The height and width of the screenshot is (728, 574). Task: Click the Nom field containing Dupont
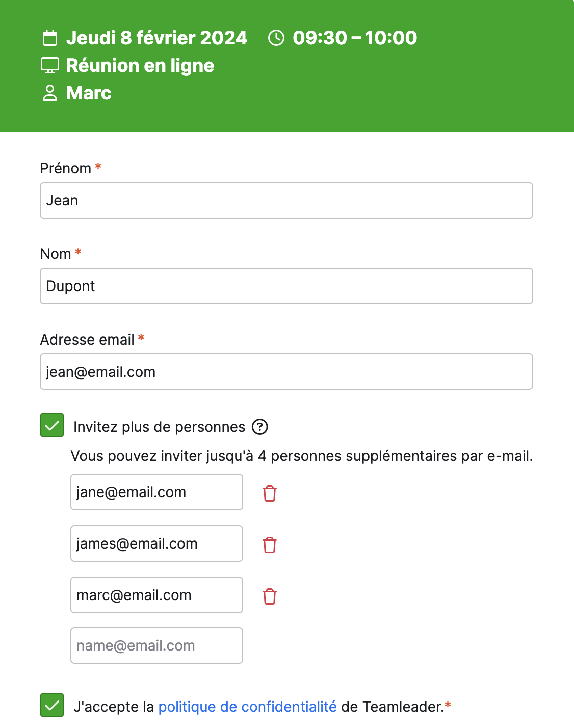(x=286, y=286)
